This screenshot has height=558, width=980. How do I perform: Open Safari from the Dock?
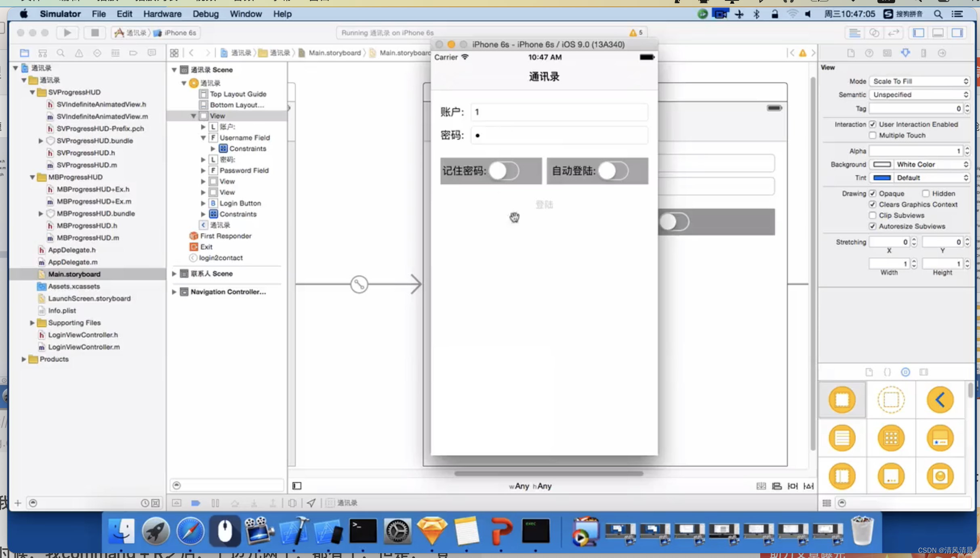[x=190, y=531]
